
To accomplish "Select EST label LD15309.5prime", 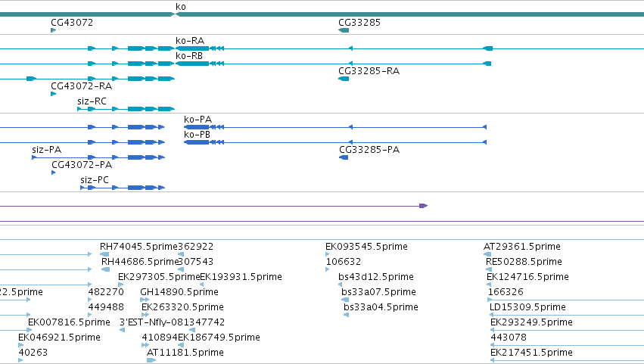I will click(x=527, y=307).
